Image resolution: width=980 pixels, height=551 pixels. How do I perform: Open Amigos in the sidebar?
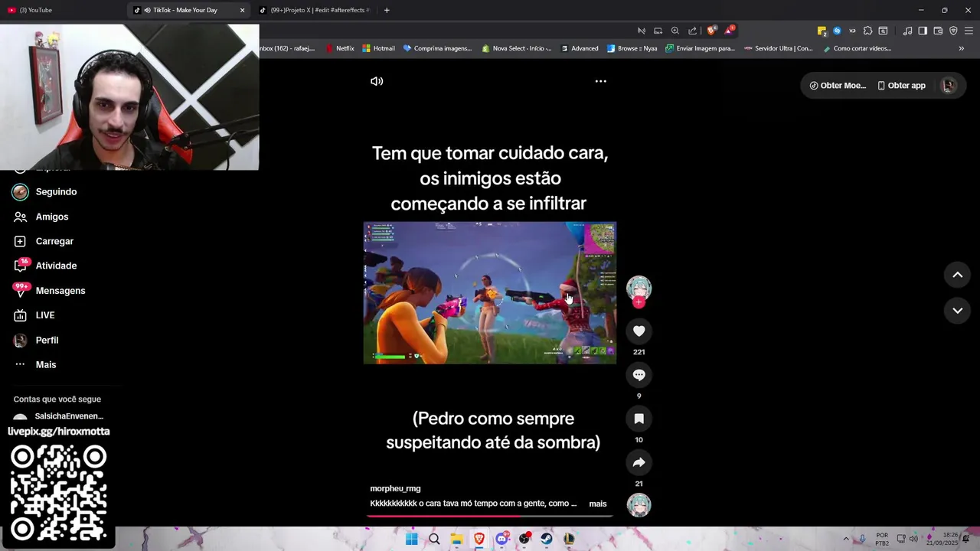point(52,217)
